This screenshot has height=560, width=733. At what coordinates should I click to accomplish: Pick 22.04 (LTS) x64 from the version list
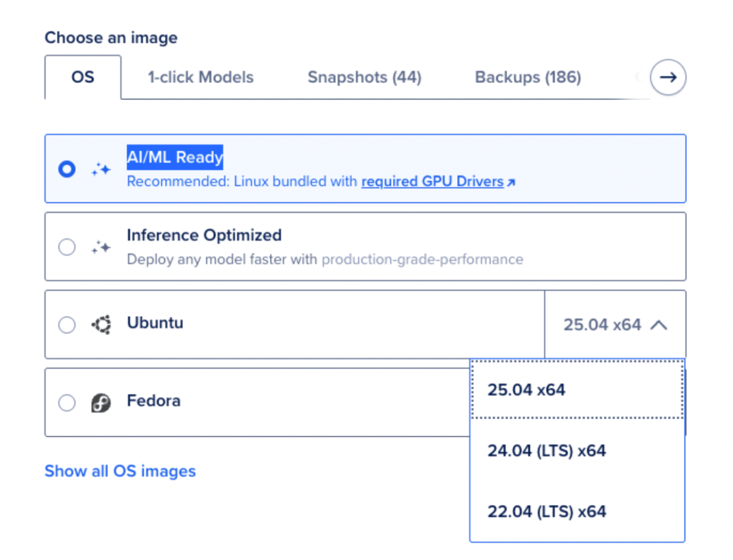pos(577,511)
